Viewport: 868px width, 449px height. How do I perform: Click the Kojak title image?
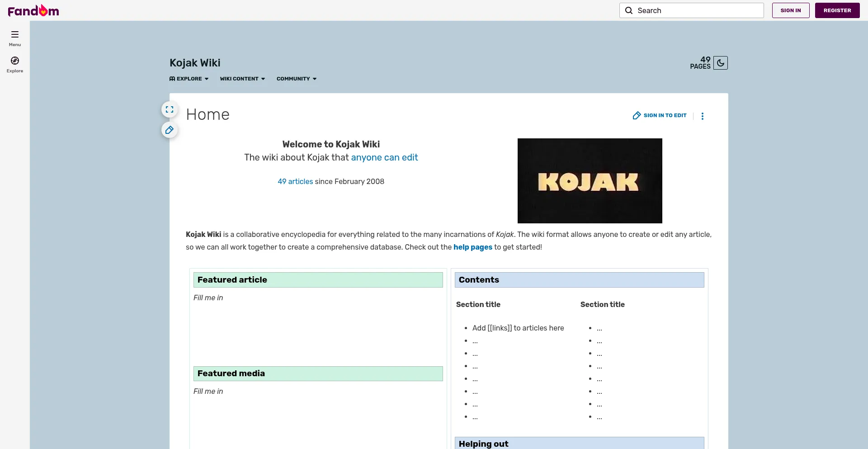point(590,181)
